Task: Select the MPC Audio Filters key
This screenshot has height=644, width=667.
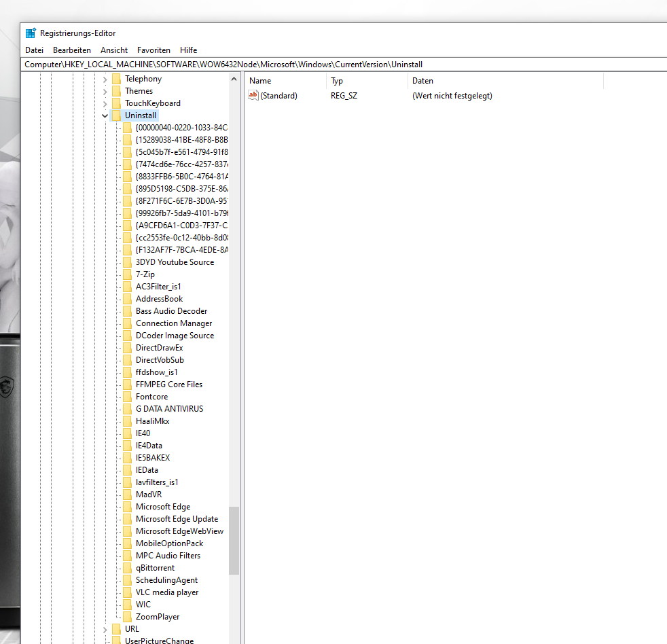Action: [x=168, y=556]
